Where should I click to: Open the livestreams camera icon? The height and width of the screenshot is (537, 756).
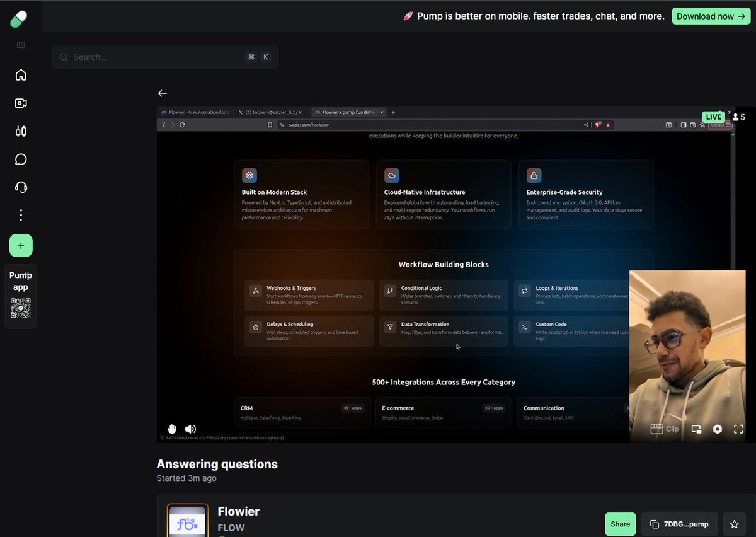21,103
